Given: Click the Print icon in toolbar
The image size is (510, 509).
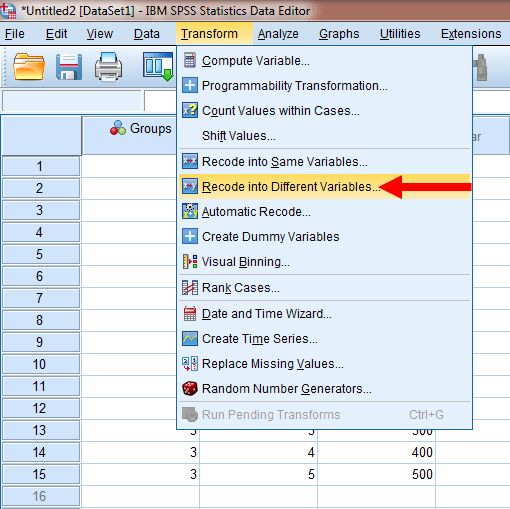Looking at the screenshot, I should [108, 67].
